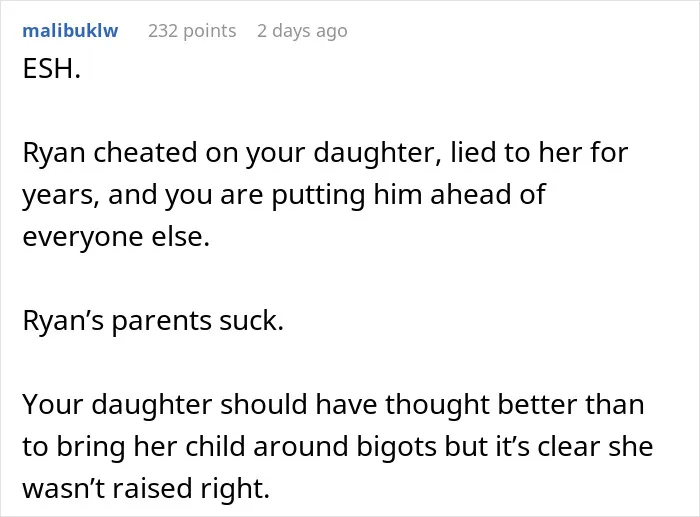This screenshot has height=517, width=700.
Task: Click the line starting Ryan cheated on
Action: point(325,153)
